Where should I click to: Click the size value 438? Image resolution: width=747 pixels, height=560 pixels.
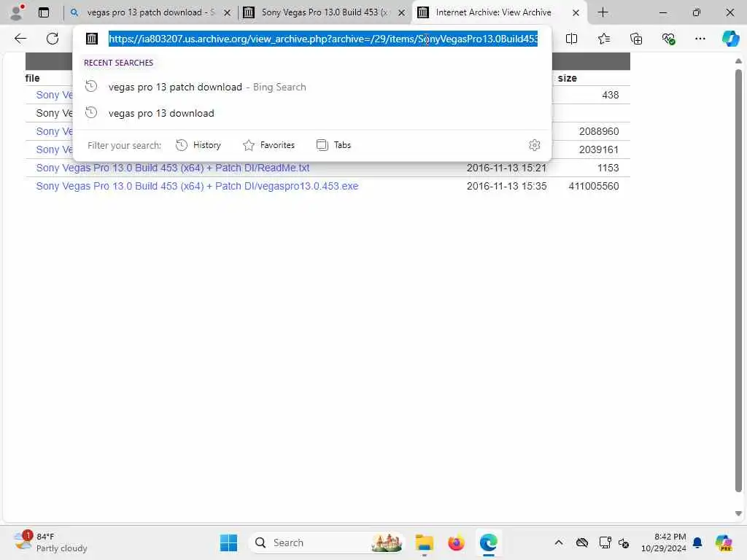(x=610, y=95)
